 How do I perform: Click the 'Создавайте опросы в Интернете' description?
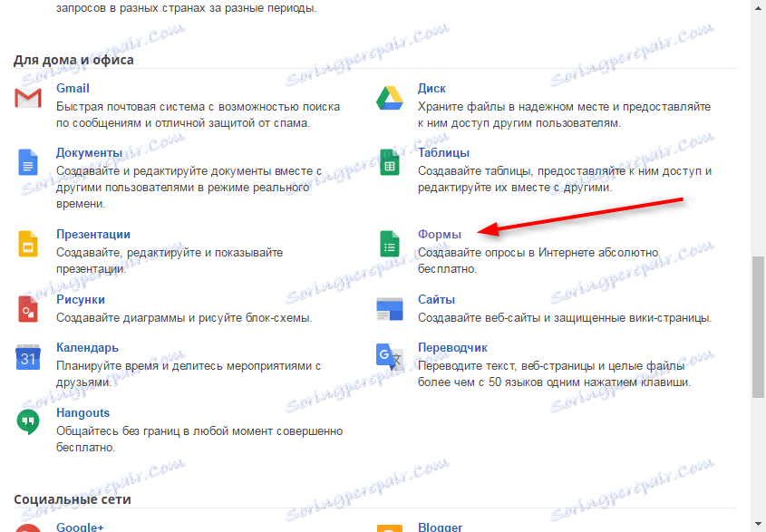point(538,260)
